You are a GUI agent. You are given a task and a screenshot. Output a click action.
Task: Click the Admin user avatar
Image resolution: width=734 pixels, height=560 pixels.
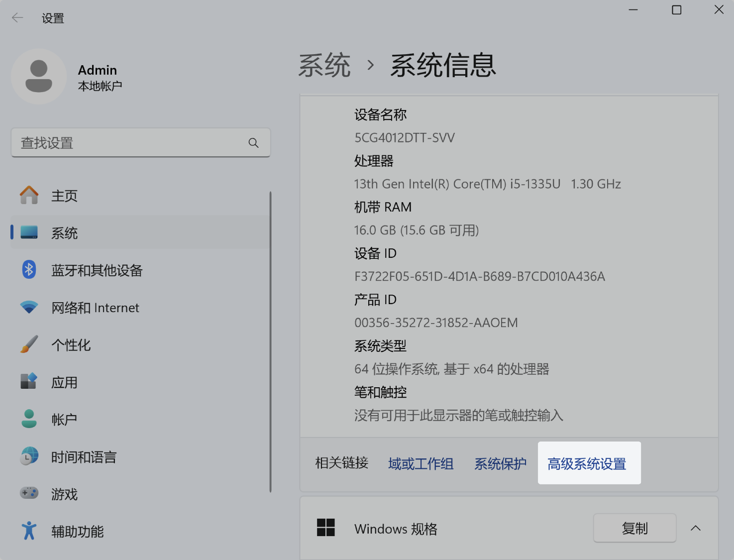(39, 76)
